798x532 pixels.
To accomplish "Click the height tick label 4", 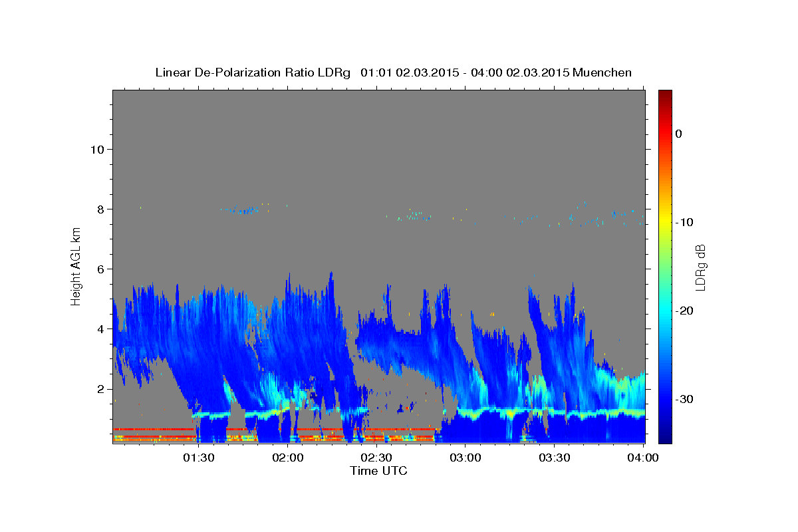I will coord(101,329).
